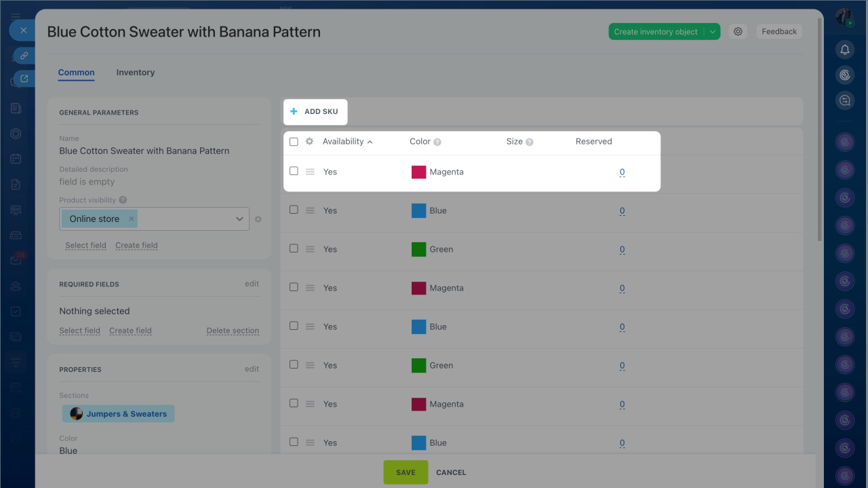Click the help icon next to Size column
Viewport: 868px width, 488px height.
click(x=530, y=143)
